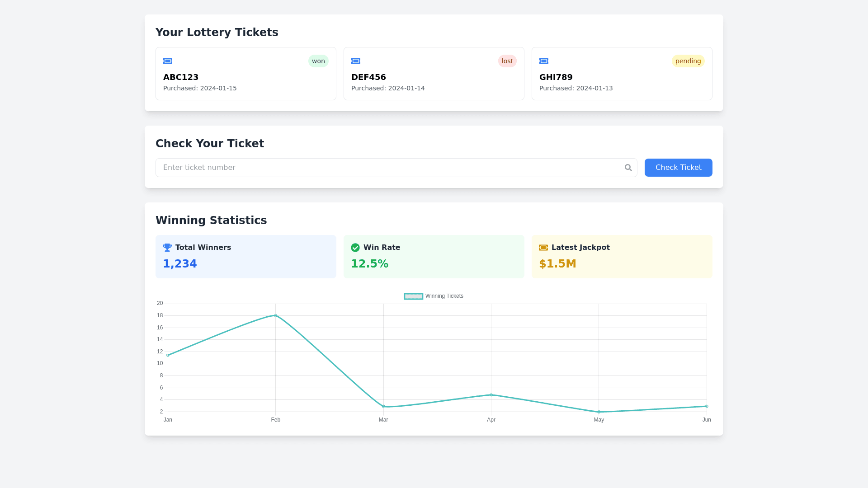Click the lost status badge
The height and width of the screenshot is (488, 868).
(507, 61)
